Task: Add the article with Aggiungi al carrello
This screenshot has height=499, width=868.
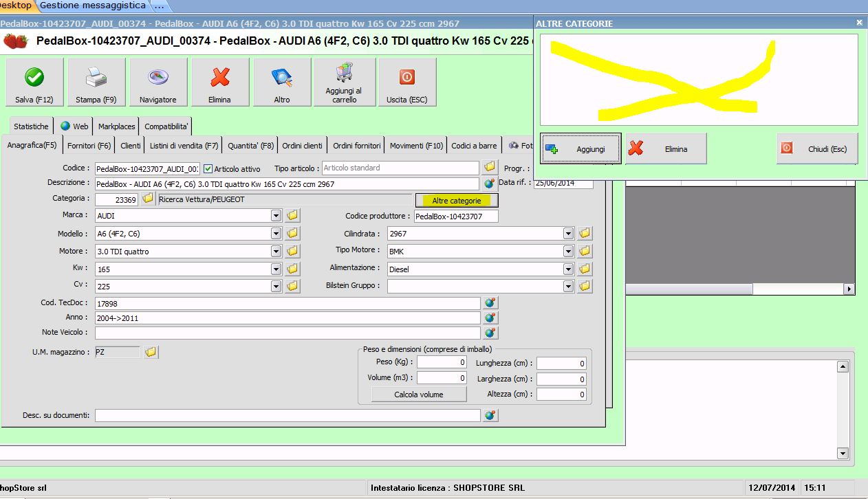Action: tap(345, 82)
